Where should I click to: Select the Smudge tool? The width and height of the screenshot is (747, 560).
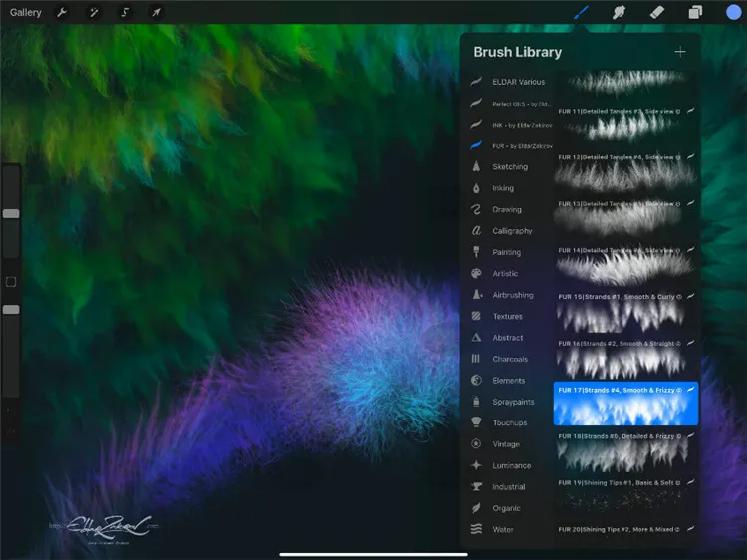click(619, 12)
